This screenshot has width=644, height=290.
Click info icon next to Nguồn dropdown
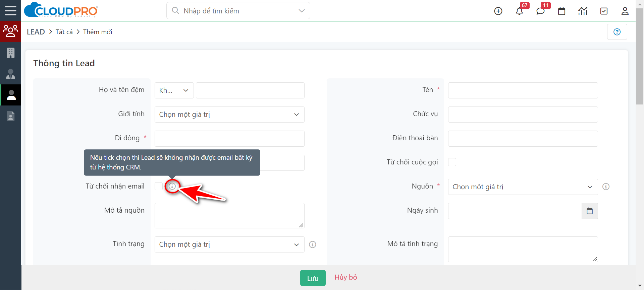(606, 187)
